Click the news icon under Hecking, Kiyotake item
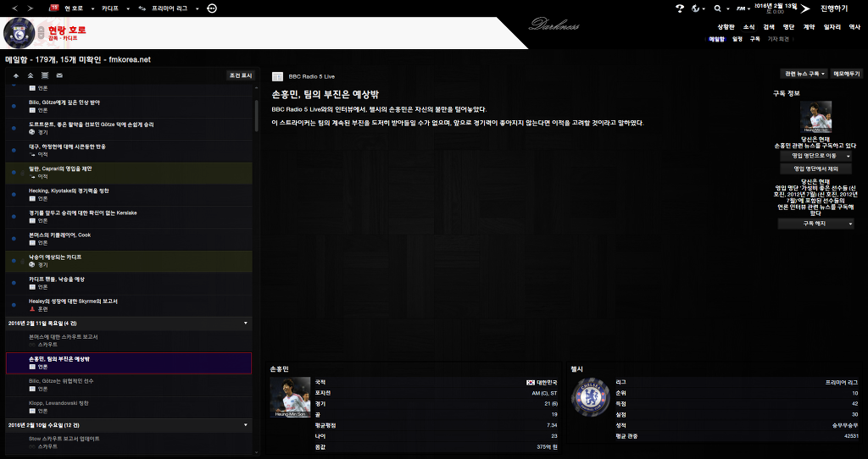 coord(32,198)
